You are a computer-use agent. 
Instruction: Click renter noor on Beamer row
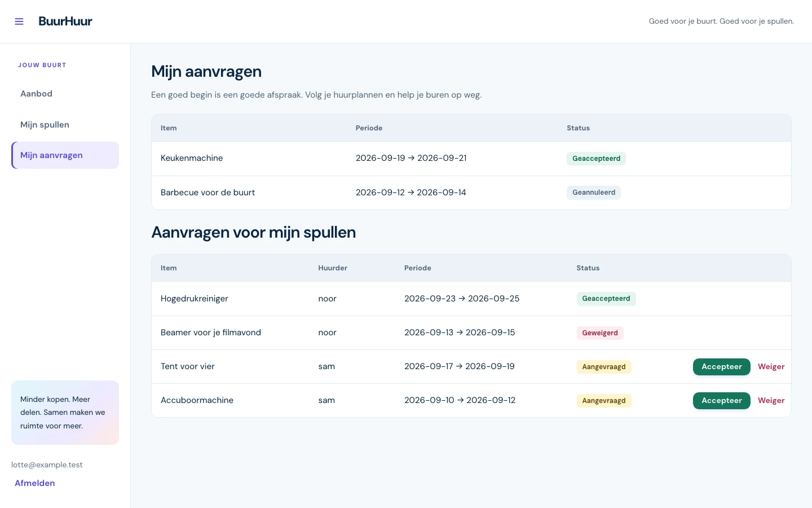click(327, 332)
